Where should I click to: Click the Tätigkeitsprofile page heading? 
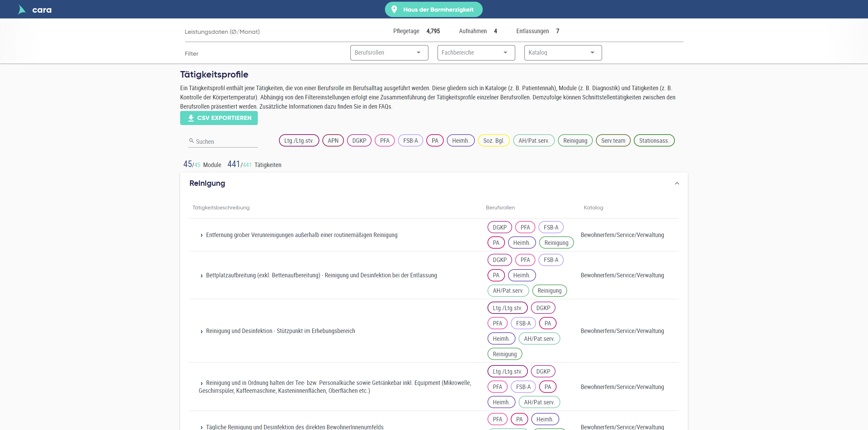(214, 74)
